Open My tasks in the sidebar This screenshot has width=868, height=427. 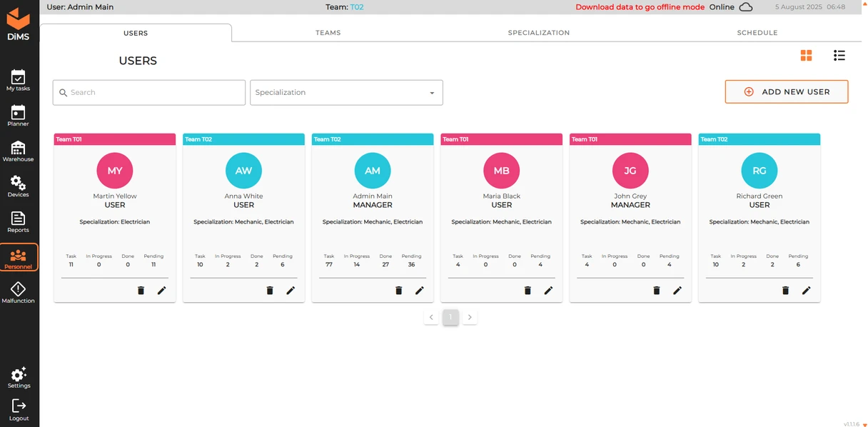click(18, 80)
